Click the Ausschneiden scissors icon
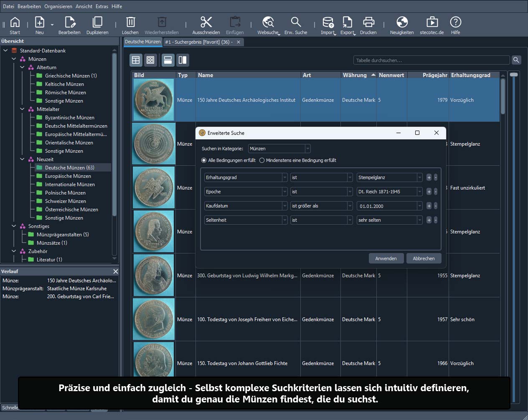Screen dimensions: 528x420 (x=206, y=22)
